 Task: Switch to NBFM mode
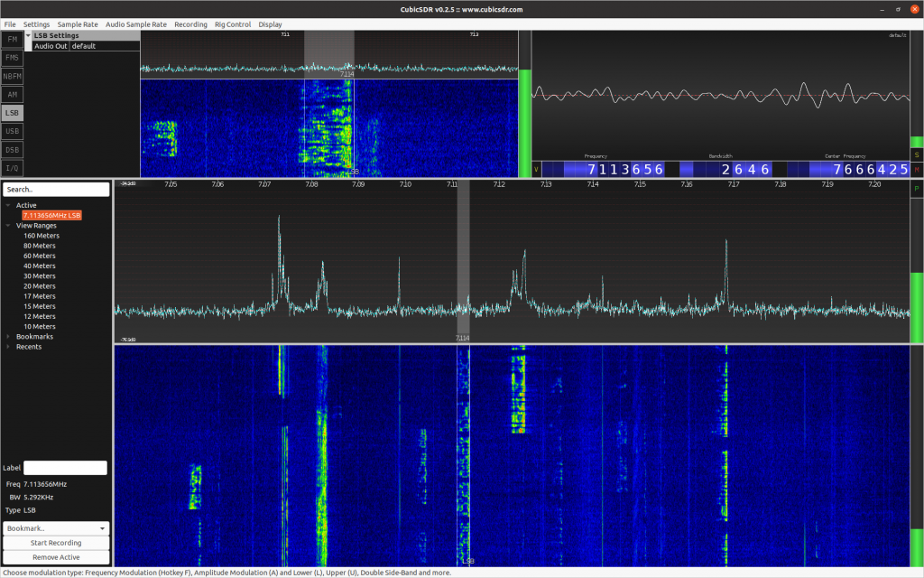[12, 76]
